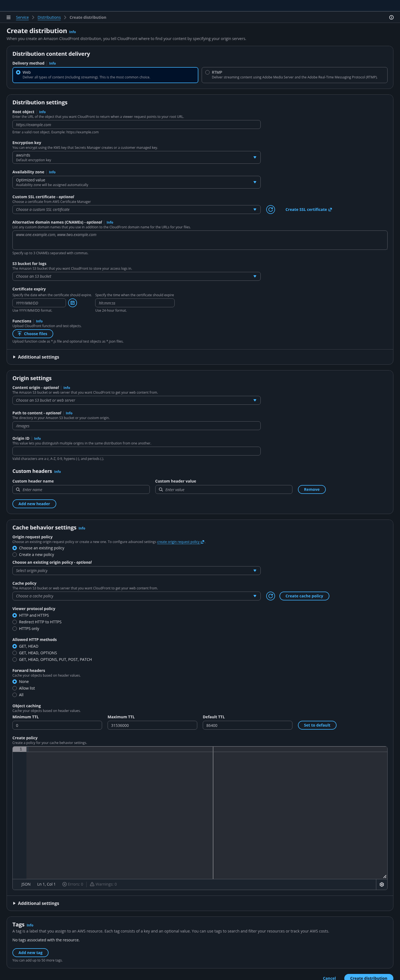Click the Add new header button
This screenshot has width=400, height=980.
click(34, 504)
